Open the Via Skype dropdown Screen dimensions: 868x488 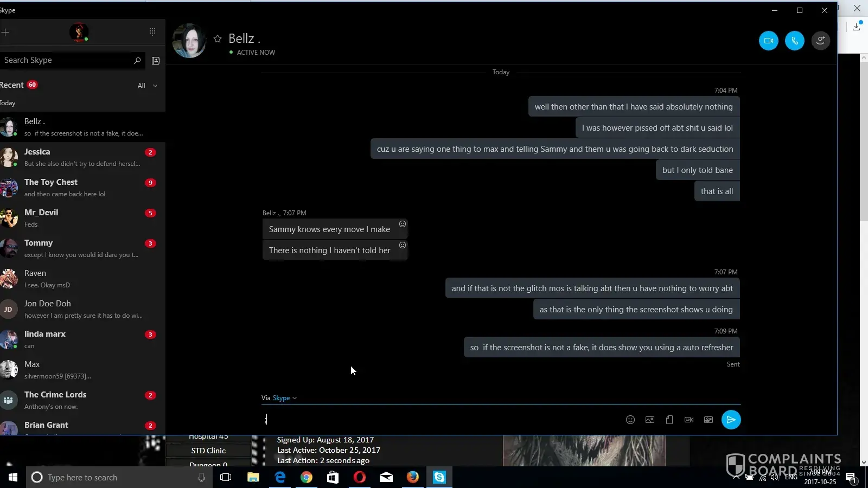(x=284, y=398)
